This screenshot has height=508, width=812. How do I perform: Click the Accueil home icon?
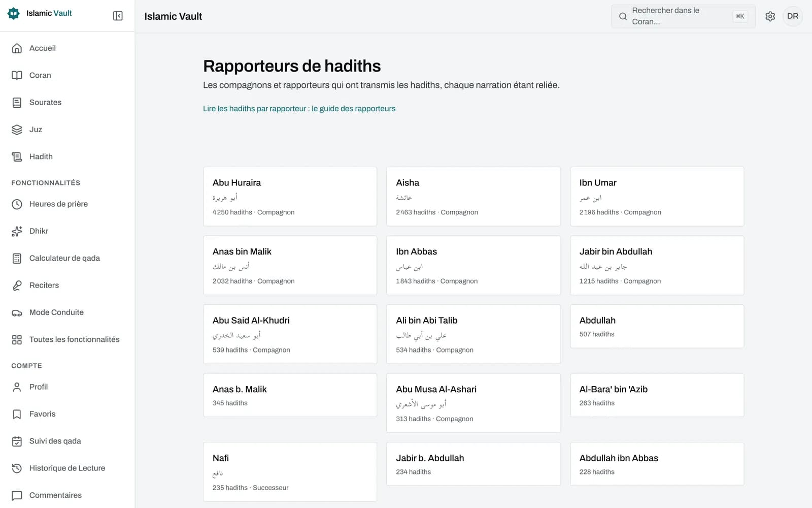coord(17,48)
